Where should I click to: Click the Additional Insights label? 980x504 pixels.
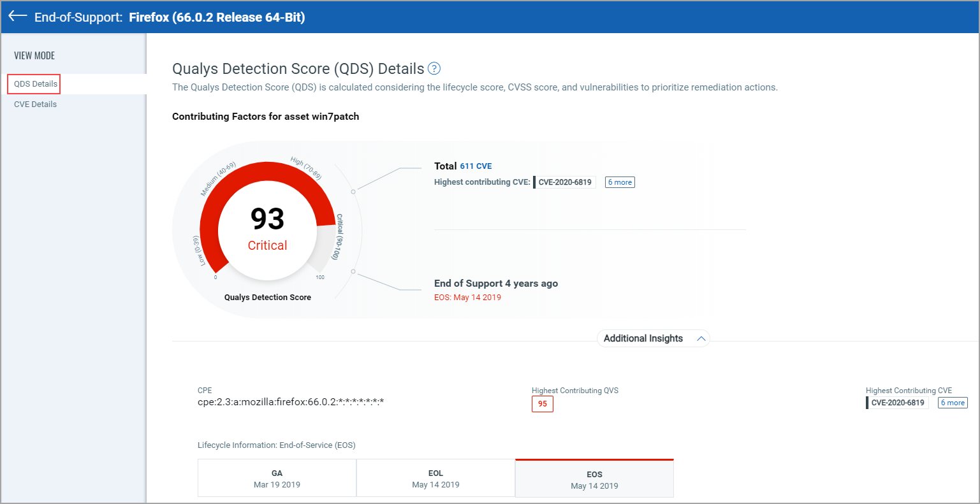pyautogui.click(x=643, y=338)
